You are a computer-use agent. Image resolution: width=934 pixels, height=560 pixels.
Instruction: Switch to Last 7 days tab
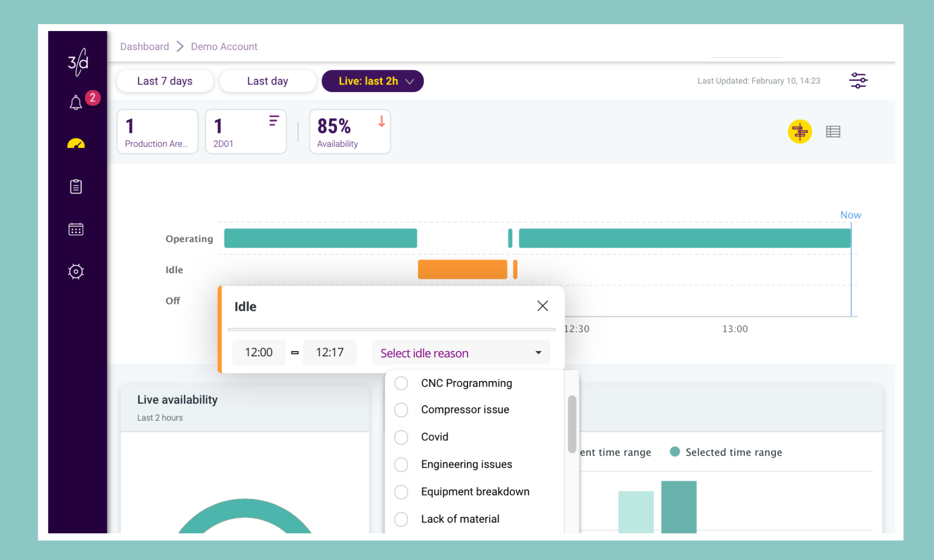pyautogui.click(x=164, y=81)
